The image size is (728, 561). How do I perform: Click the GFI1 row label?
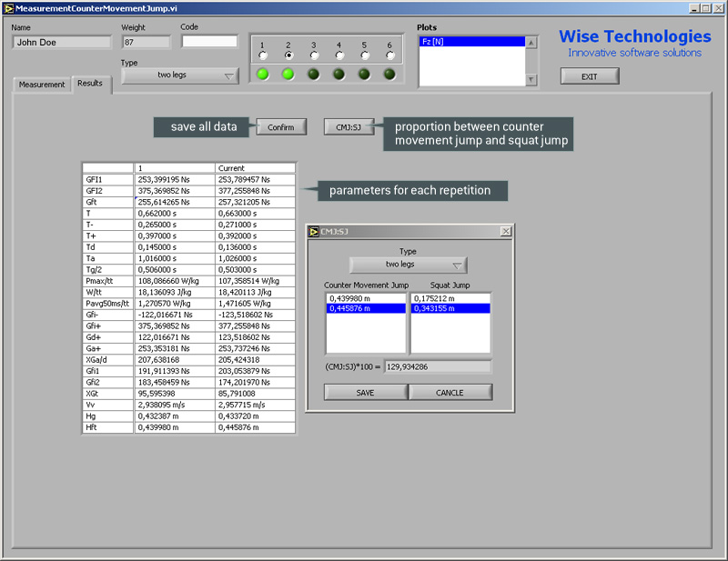108,180
